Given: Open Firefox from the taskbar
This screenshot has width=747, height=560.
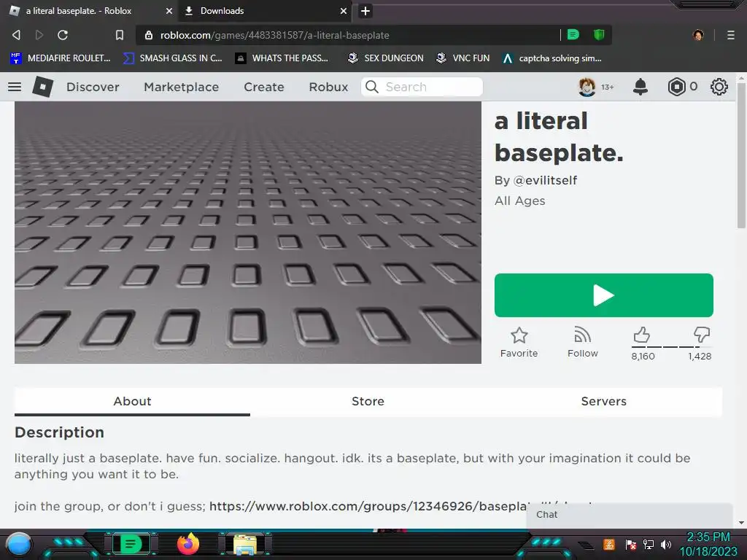Looking at the screenshot, I should (x=187, y=544).
